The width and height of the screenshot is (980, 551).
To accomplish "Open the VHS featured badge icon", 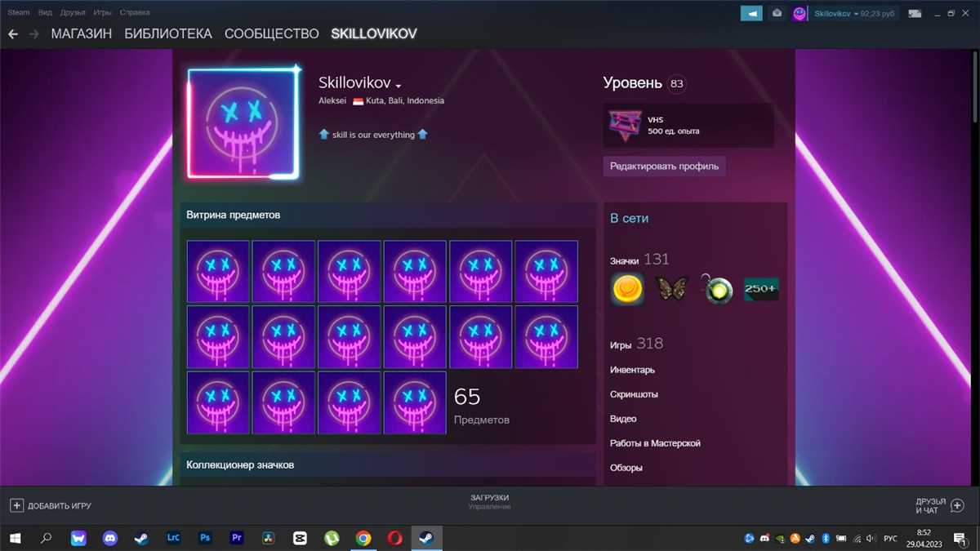I will tap(625, 125).
